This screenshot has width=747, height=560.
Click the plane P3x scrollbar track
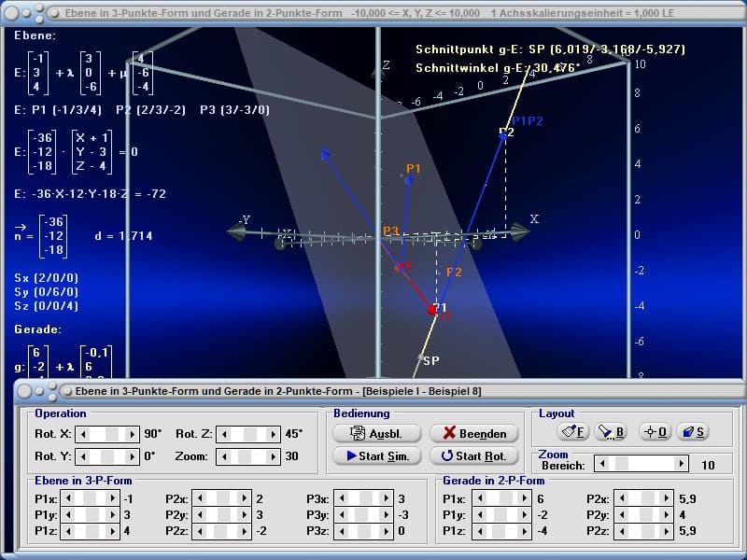364,498
